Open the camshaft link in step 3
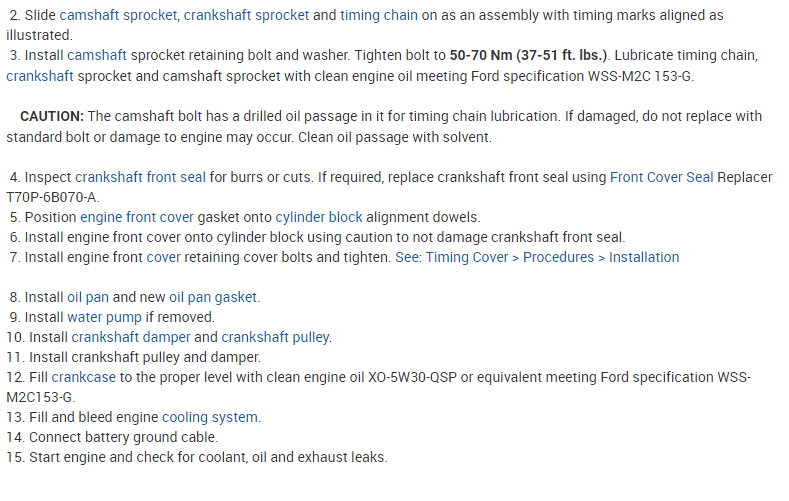The image size is (789, 501). pos(96,56)
